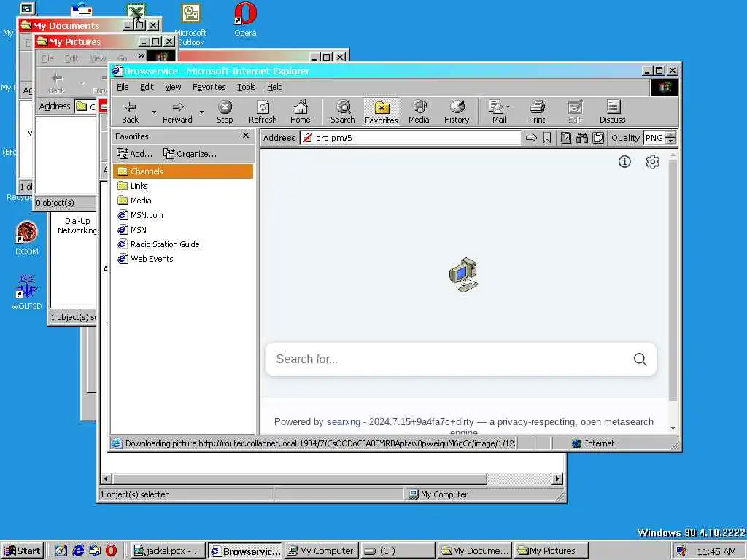Image resolution: width=747 pixels, height=560 pixels.
Task: Click the Print toolbar icon
Action: [537, 112]
